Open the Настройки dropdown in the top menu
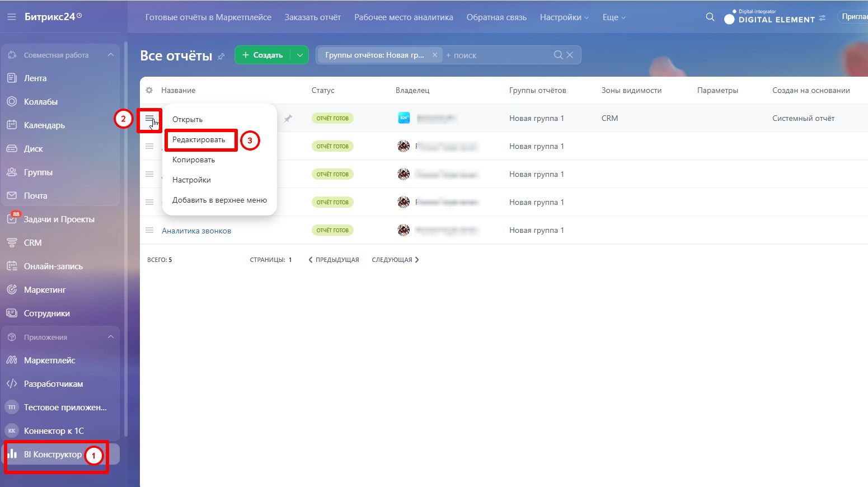The width and height of the screenshot is (868, 487). pyautogui.click(x=564, y=17)
